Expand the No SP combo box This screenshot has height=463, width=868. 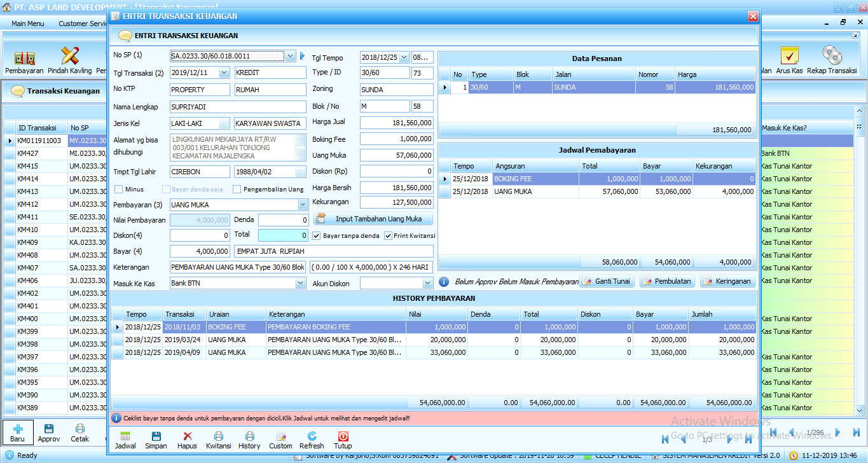coord(290,56)
